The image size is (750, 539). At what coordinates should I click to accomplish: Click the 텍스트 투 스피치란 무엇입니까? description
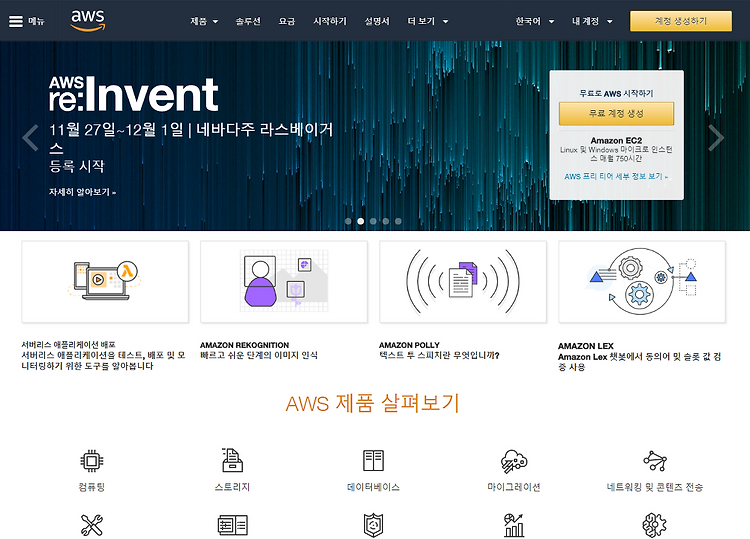click(439, 355)
